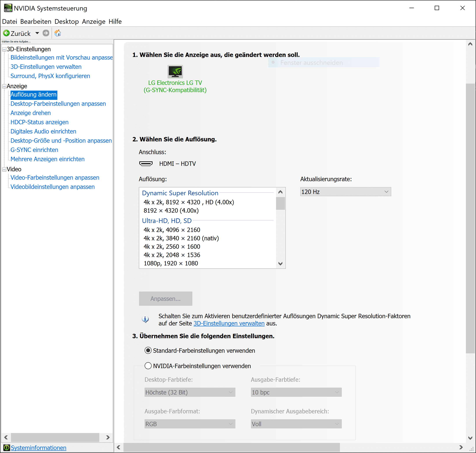Image resolution: width=476 pixels, height=453 pixels.
Task: Select the LG TV monitor icon
Action: pos(175,71)
